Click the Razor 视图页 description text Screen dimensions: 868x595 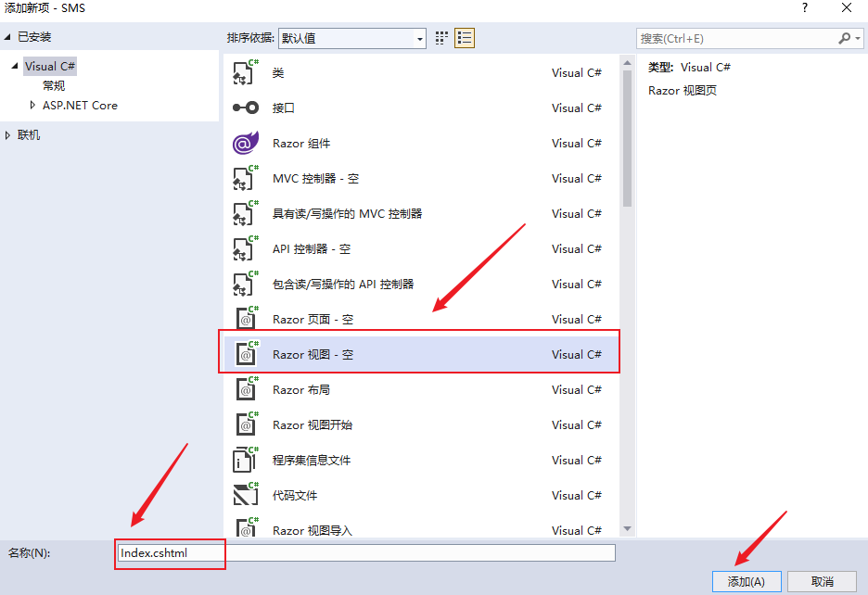pos(683,90)
